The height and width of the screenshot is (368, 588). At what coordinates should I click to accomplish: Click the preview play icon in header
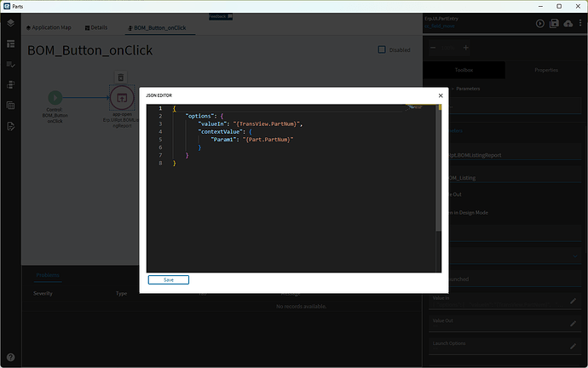click(x=540, y=24)
